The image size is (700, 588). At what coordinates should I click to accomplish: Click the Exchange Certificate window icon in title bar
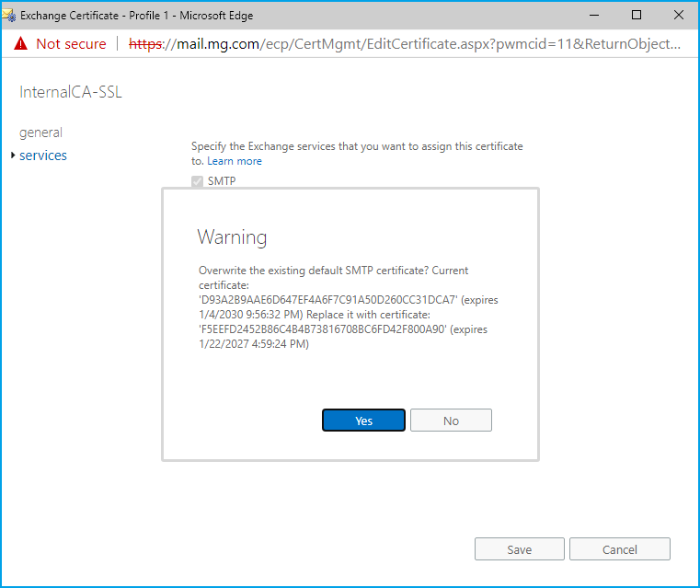coord(10,15)
